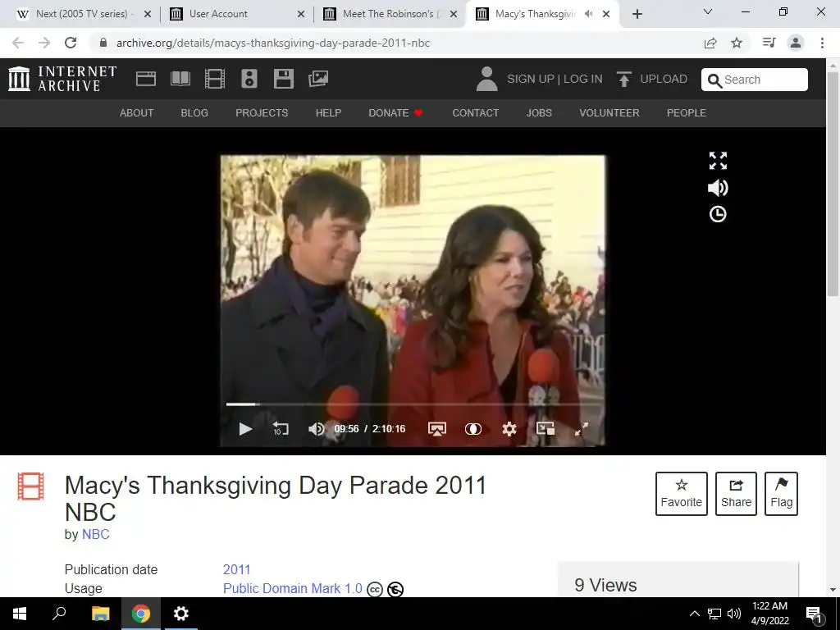The height and width of the screenshot is (630, 840).
Task: Click the clock playback-speed icon
Action: coord(718,214)
